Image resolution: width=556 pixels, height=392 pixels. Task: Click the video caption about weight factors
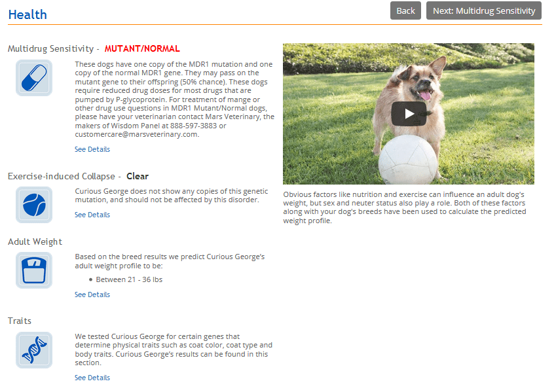tap(405, 207)
